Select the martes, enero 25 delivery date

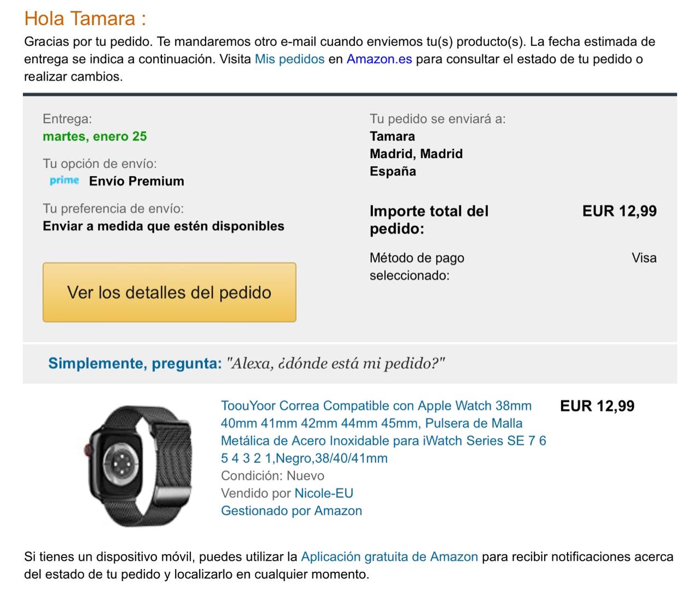click(95, 136)
